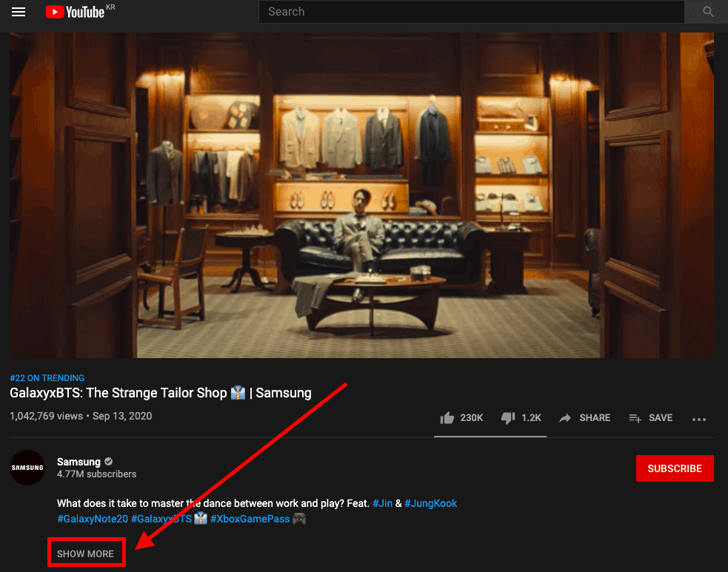Expand the description with SHOW MORE
Image resolution: width=728 pixels, height=572 pixels.
tap(86, 552)
